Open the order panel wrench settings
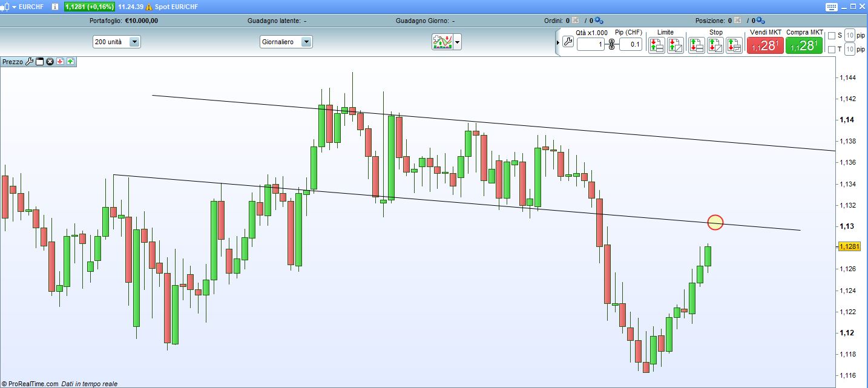 point(568,42)
